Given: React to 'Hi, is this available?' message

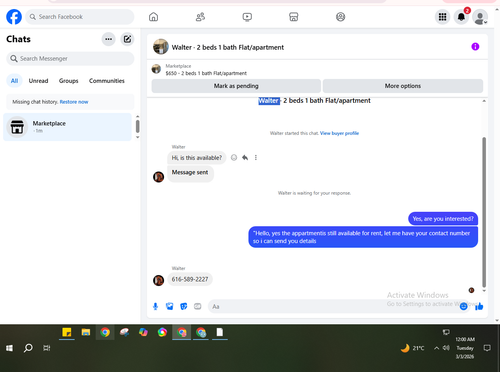Looking at the screenshot, I should pyautogui.click(x=234, y=158).
